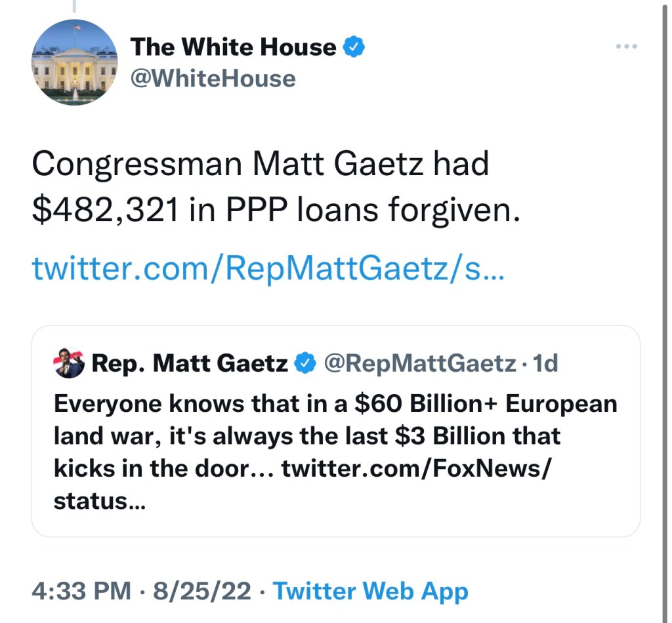
Task: Click the @WhiteHouse handle
Action: (x=213, y=79)
